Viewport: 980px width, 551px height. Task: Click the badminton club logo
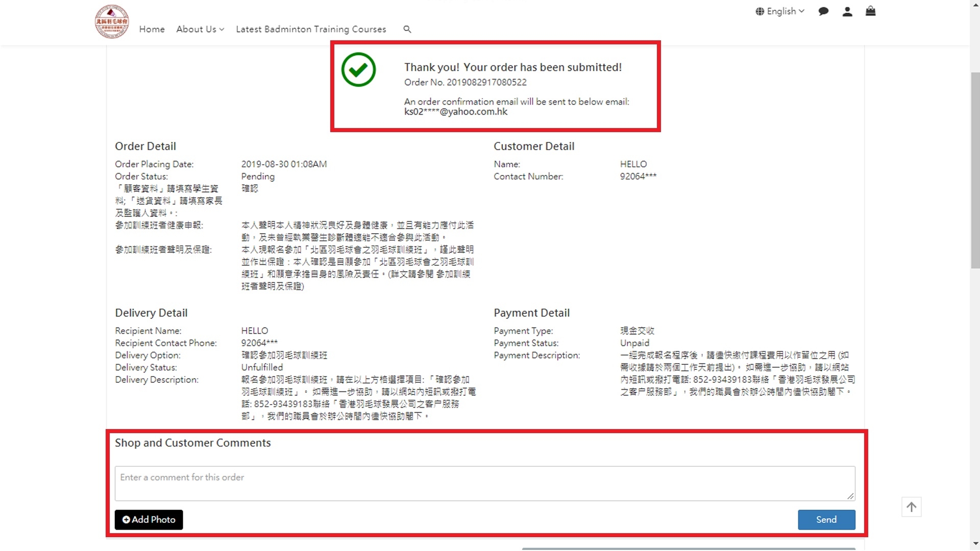[112, 21]
